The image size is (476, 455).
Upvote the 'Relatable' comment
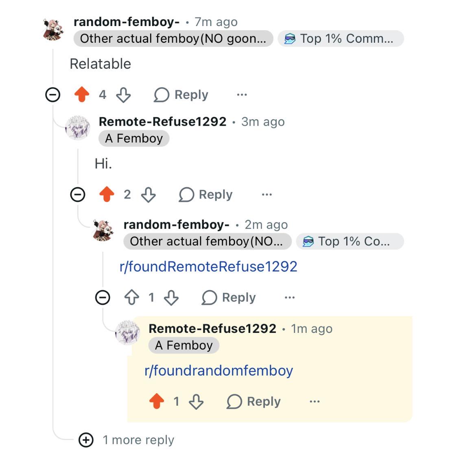pyautogui.click(x=82, y=94)
